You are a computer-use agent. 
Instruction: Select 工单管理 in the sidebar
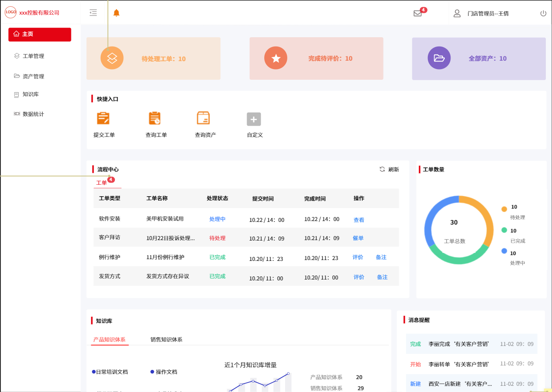click(33, 55)
